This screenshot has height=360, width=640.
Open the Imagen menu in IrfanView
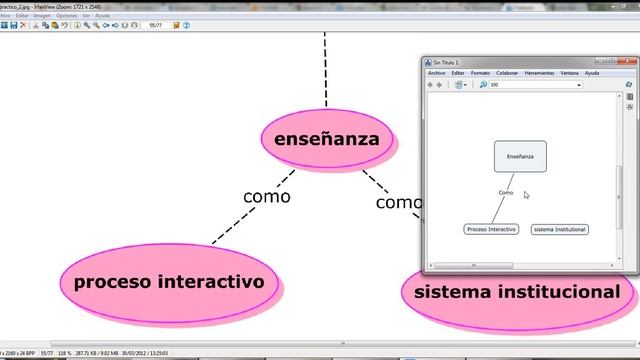42,16
